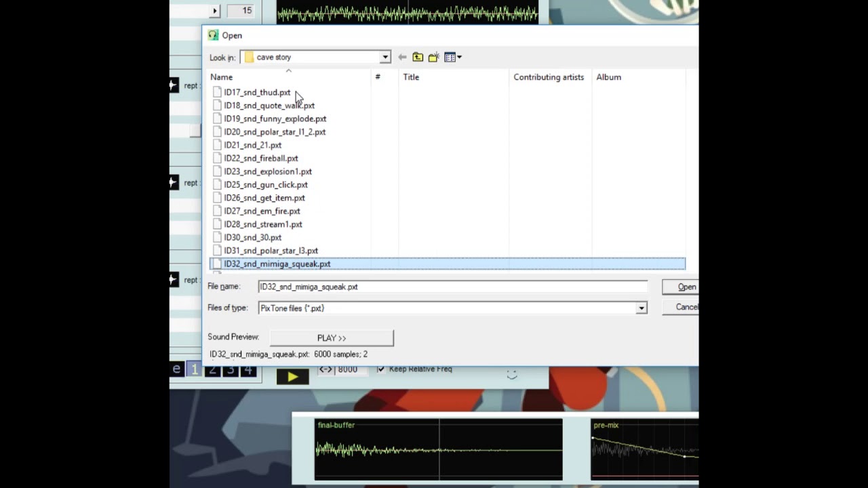The height and width of the screenshot is (488, 868).
Task: Switch to channel tab 4 in PixTone
Action: [249, 370]
